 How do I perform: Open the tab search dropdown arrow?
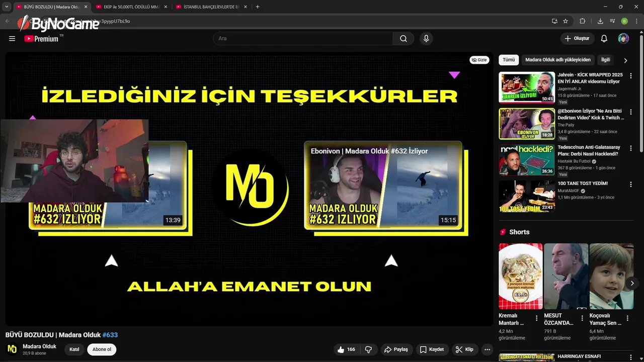pyautogui.click(x=7, y=7)
